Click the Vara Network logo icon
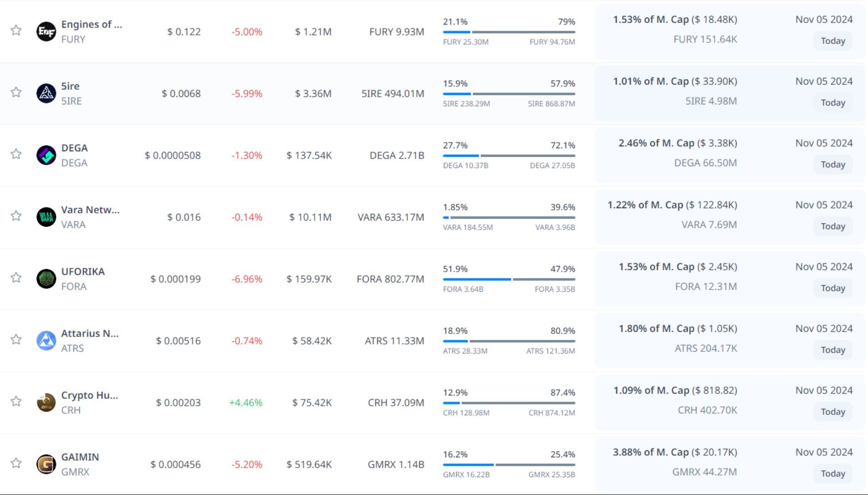 click(46, 217)
